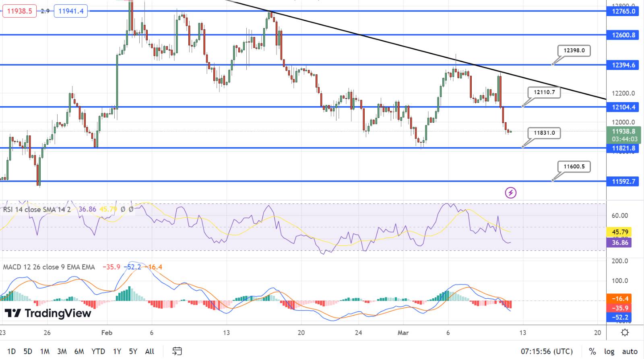Screen dimensions: 644x359
Task: Toggle the log scale option
Action: (609, 351)
